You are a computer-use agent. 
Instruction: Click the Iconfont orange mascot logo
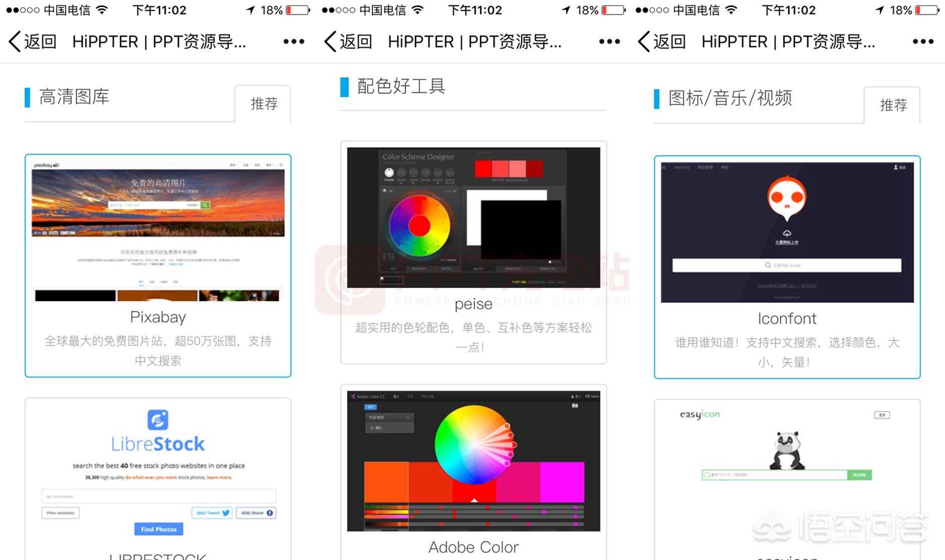(787, 198)
